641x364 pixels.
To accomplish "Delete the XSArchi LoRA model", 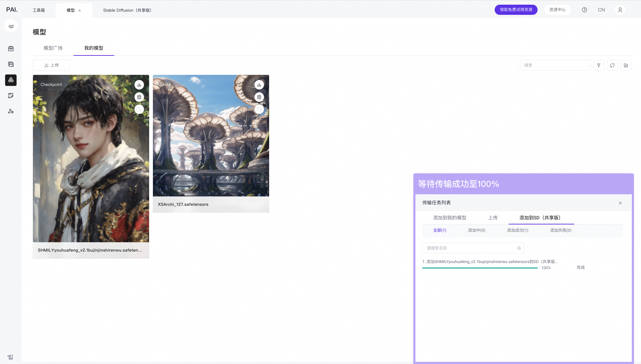I will pos(259,97).
